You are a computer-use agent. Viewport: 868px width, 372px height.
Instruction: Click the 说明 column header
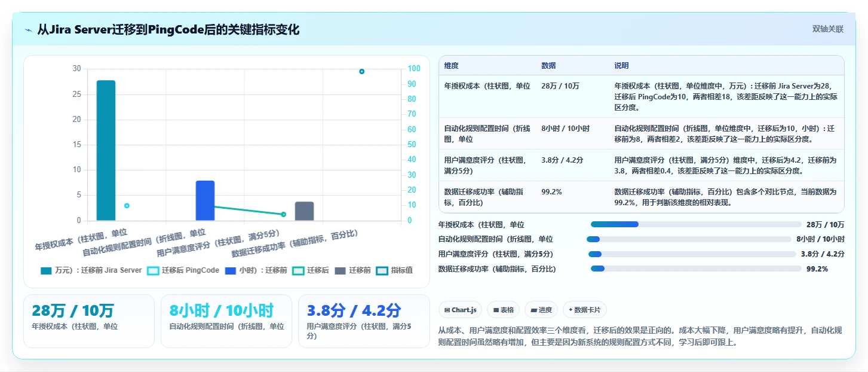point(622,66)
